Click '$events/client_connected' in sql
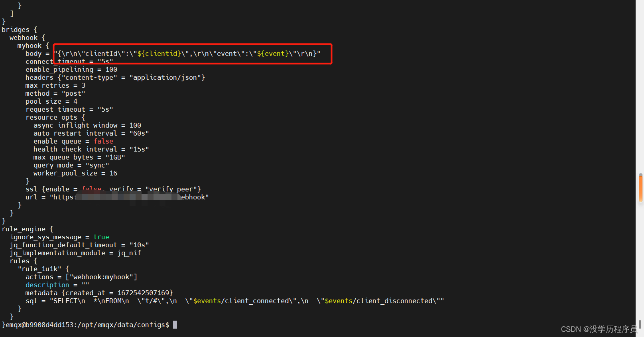 tap(241, 301)
